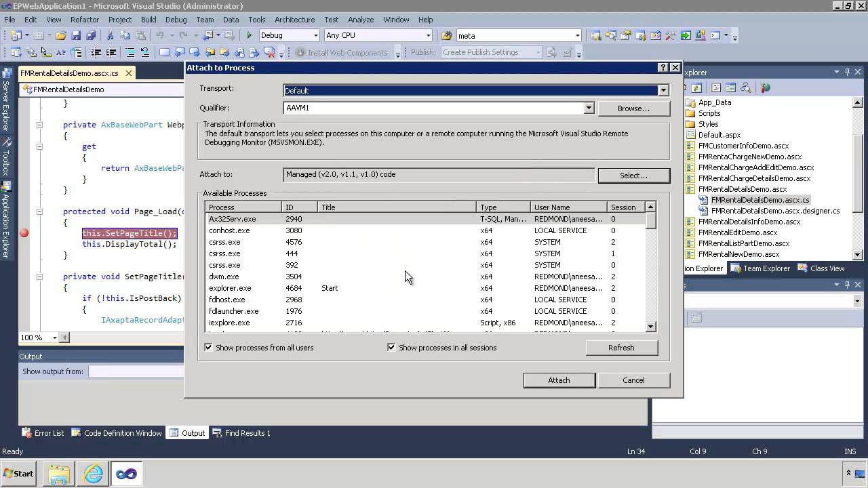The image size is (868, 488).
Task: Collapse the get accessor outline
Action: pyautogui.click(x=39, y=146)
